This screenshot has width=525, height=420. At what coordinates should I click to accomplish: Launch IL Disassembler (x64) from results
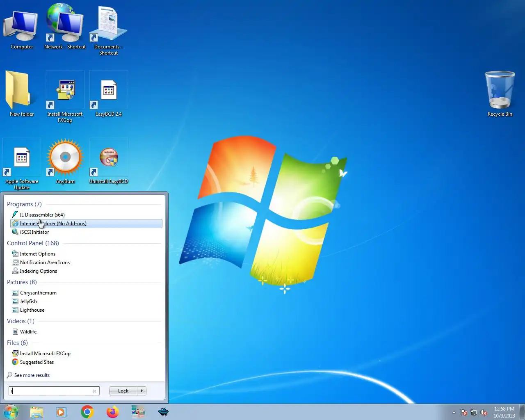[x=86, y=215]
